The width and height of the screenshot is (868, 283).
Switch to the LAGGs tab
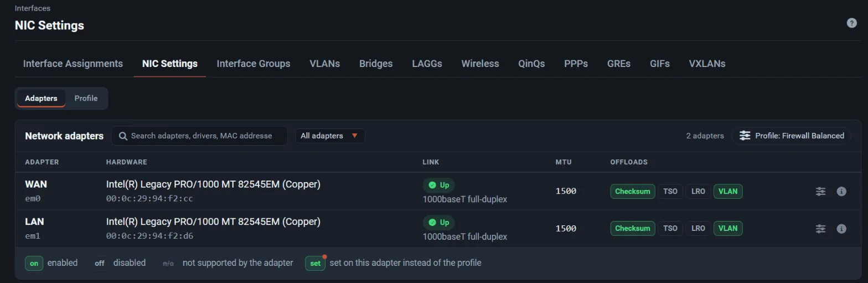click(x=427, y=64)
